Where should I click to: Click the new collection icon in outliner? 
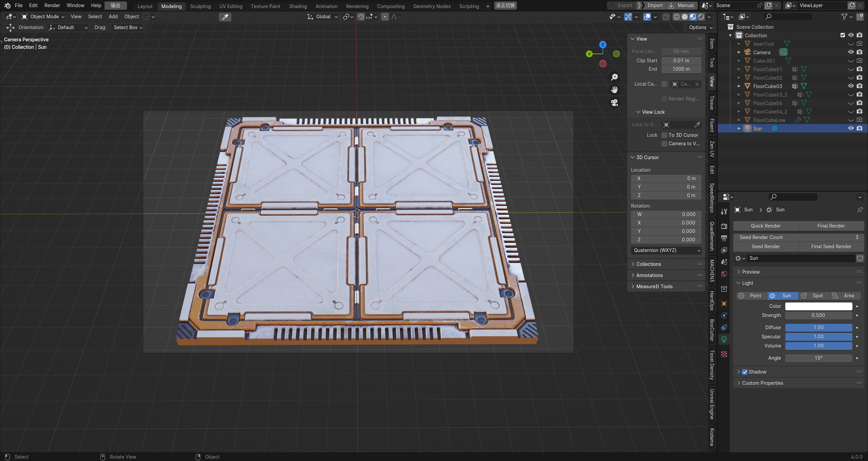[860, 17]
